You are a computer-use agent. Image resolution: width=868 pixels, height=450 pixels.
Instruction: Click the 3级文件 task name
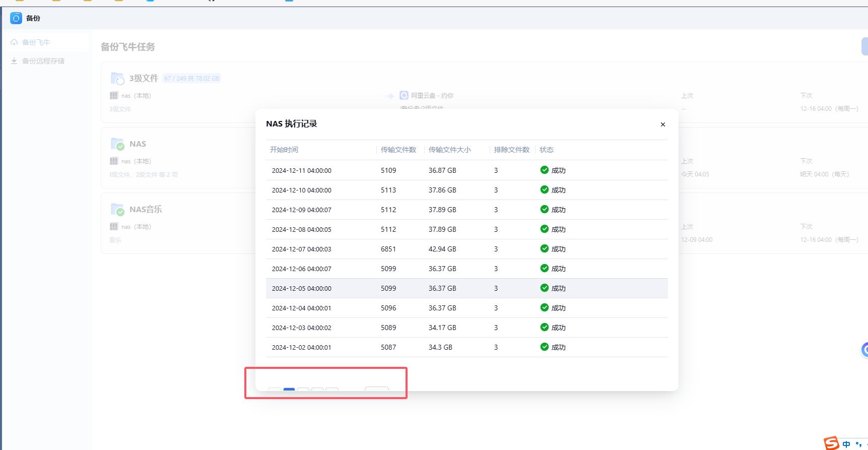coord(144,78)
